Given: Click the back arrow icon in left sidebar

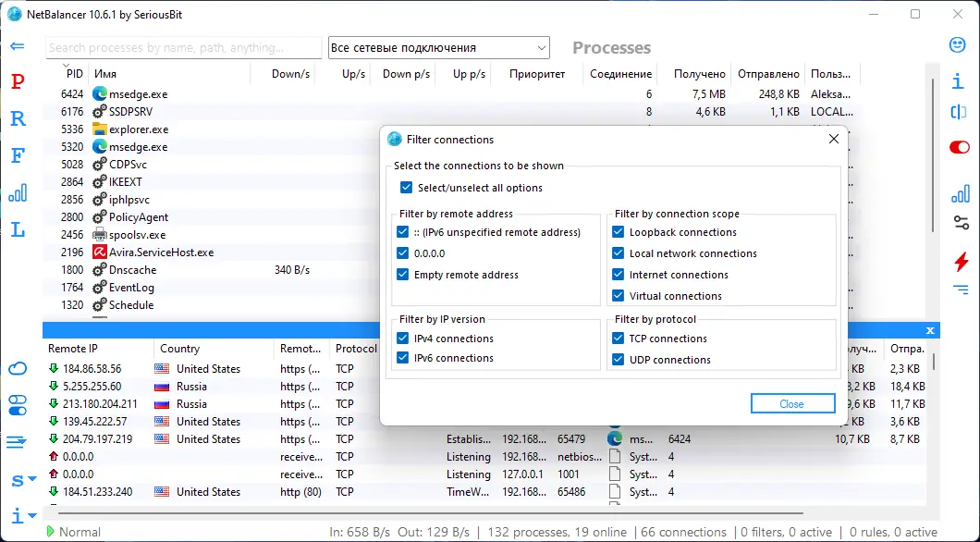Looking at the screenshot, I should pos(18,46).
